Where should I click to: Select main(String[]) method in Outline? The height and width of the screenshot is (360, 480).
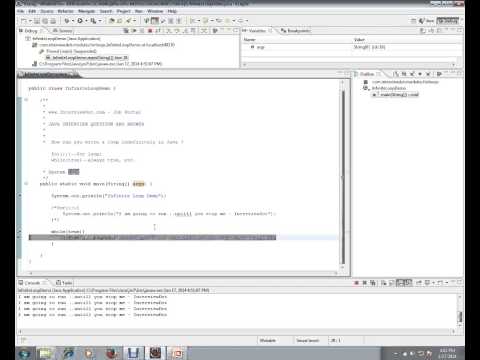[395, 95]
